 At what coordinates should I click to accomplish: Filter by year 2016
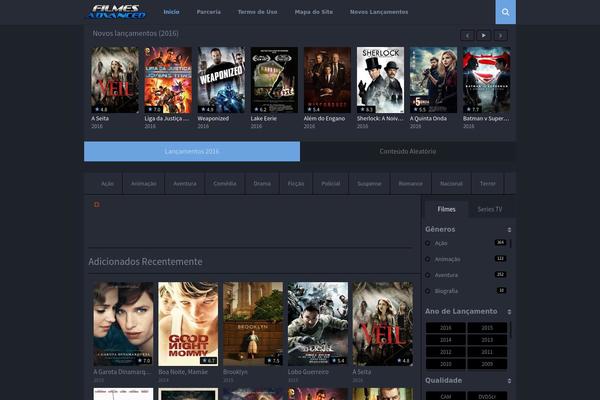click(x=446, y=328)
